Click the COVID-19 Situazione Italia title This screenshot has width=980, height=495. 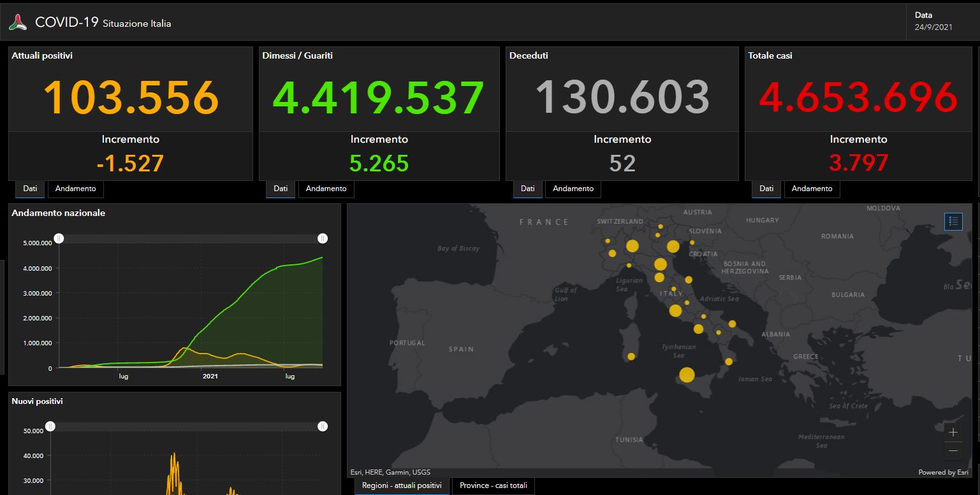(103, 22)
